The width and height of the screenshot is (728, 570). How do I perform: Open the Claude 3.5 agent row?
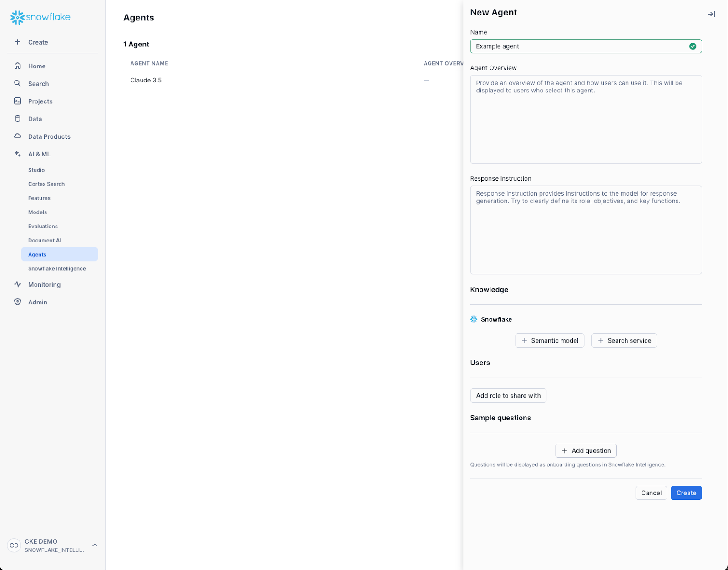[x=146, y=80]
